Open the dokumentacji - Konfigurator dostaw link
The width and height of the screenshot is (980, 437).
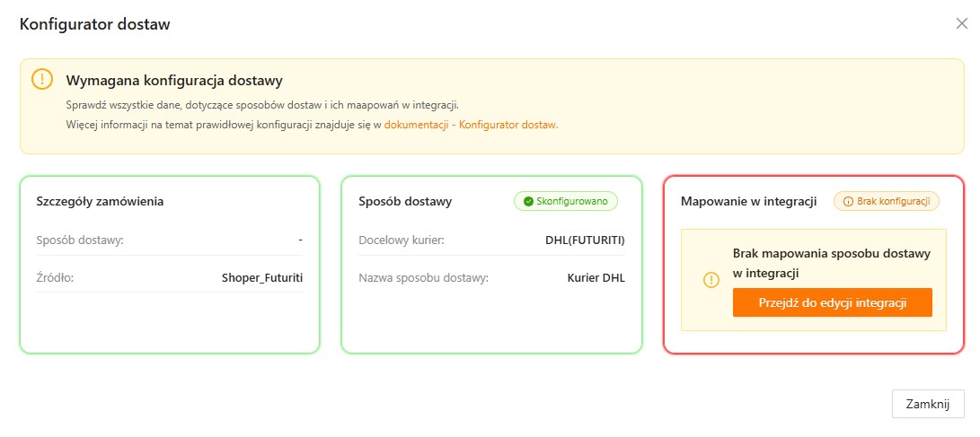(471, 125)
